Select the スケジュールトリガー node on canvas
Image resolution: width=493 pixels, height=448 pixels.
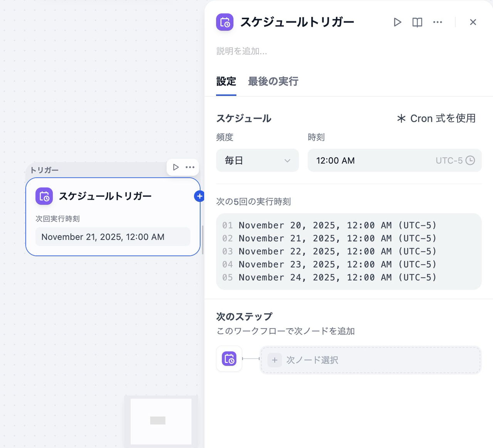pos(113,216)
